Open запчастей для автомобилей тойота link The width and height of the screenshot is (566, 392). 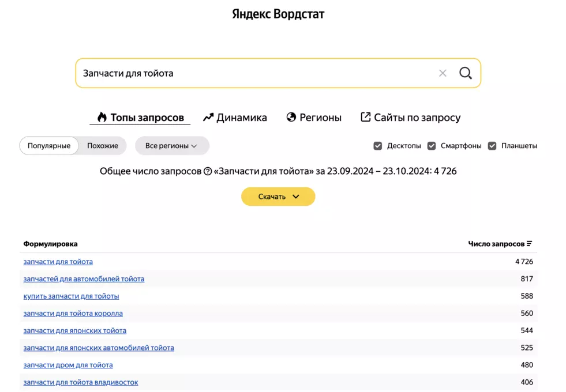tap(84, 279)
